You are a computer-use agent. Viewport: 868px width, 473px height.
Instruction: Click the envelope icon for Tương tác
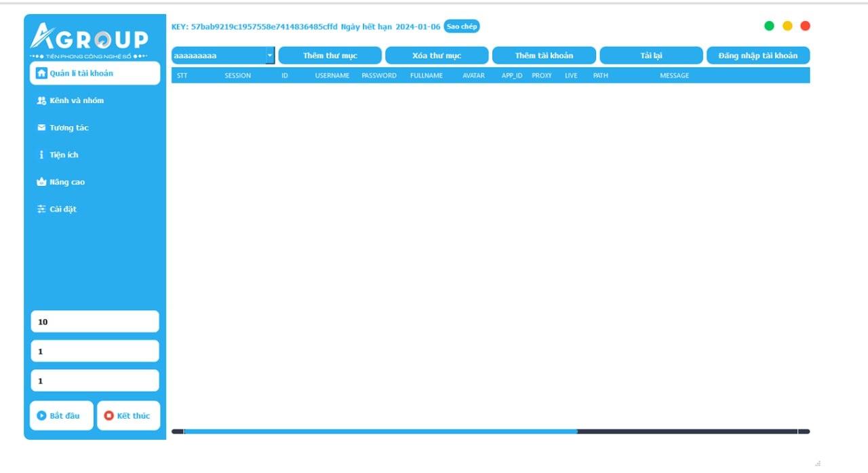point(41,128)
